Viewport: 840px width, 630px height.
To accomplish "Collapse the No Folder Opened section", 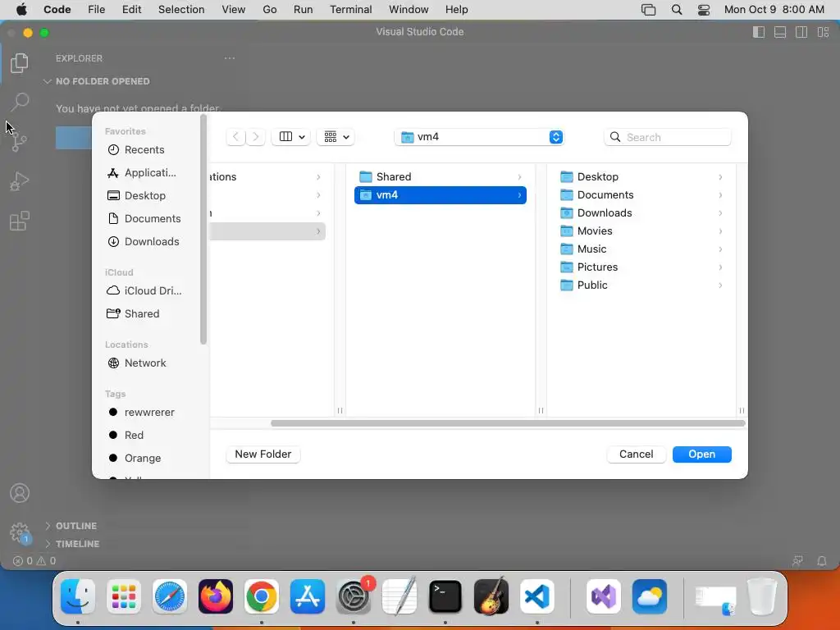I will click(x=97, y=81).
